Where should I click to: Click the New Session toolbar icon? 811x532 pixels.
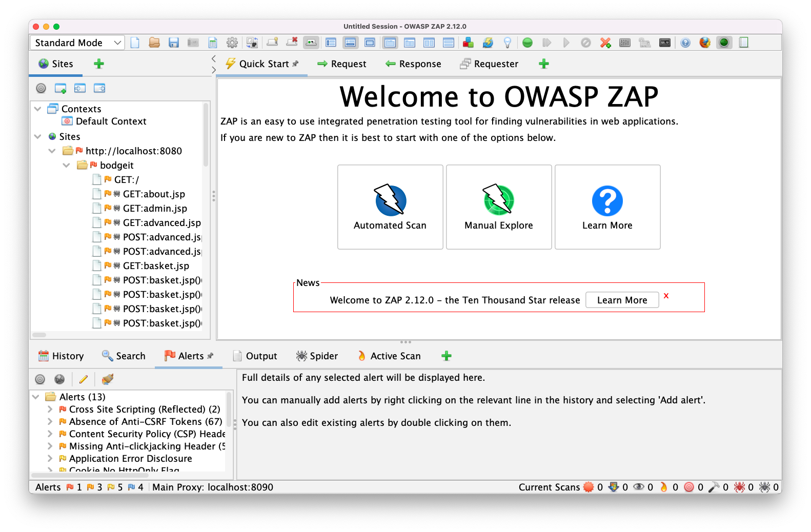(135, 43)
